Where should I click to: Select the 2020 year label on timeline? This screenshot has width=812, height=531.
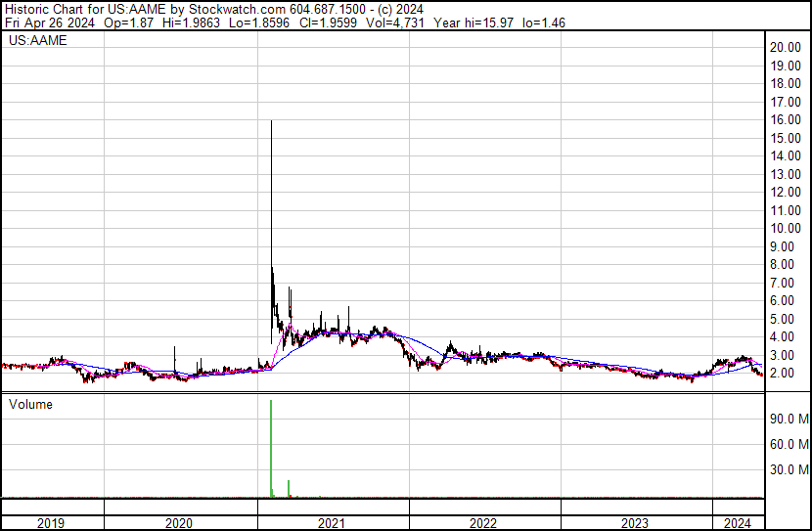180,522
